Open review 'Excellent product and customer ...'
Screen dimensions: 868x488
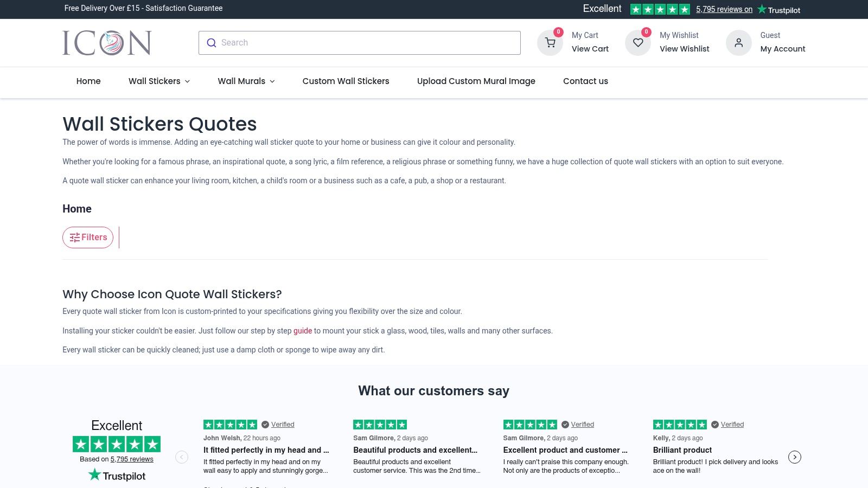(x=565, y=450)
